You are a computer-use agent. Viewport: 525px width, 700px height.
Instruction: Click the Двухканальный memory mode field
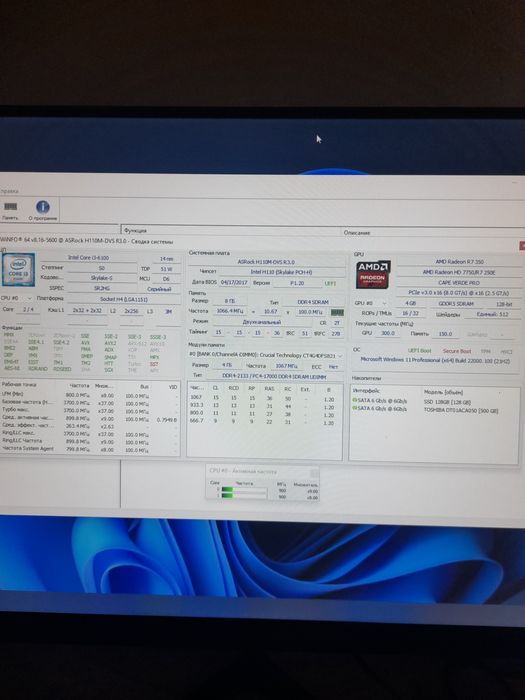263,322
